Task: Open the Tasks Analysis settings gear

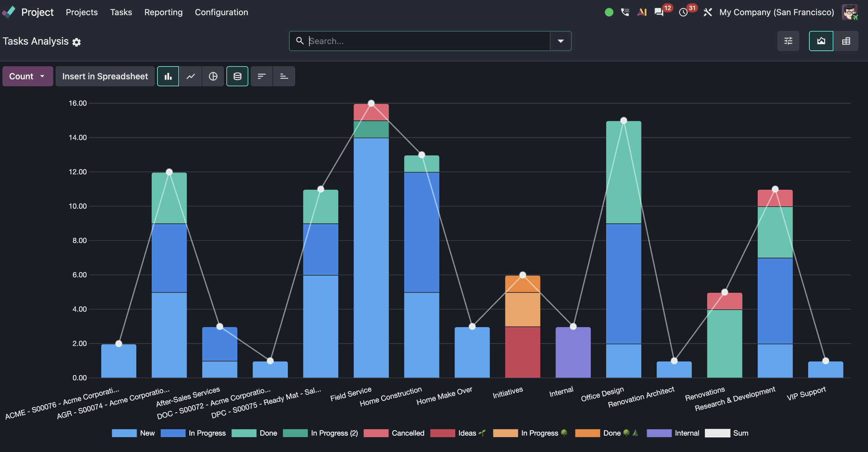Action: (77, 42)
